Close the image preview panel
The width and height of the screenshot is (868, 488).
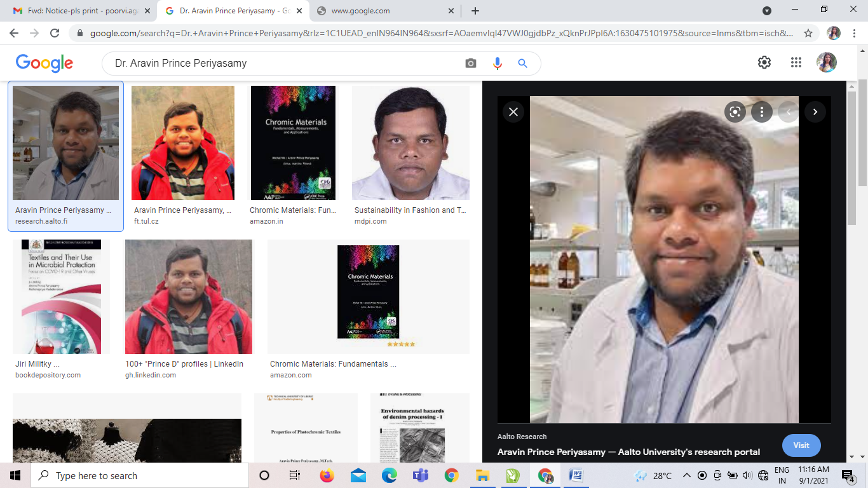click(x=513, y=112)
